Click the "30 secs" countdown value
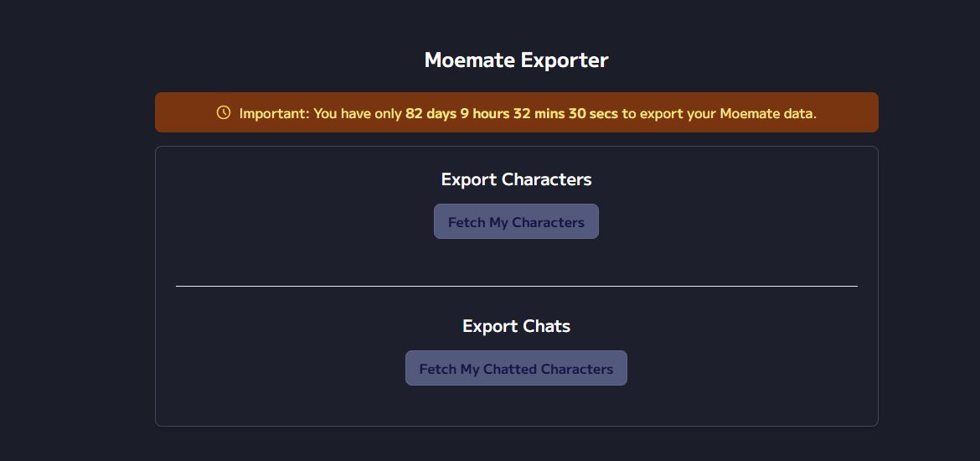 tap(593, 114)
